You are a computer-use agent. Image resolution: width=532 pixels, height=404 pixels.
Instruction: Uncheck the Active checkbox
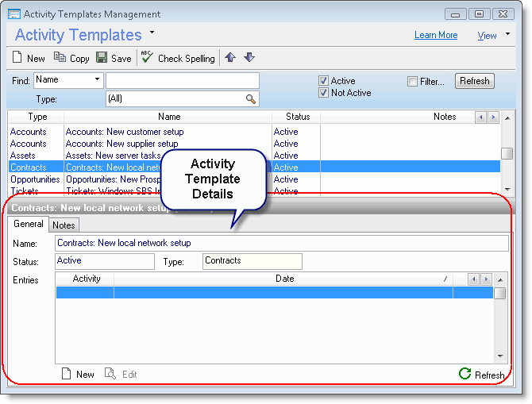click(x=323, y=81)
